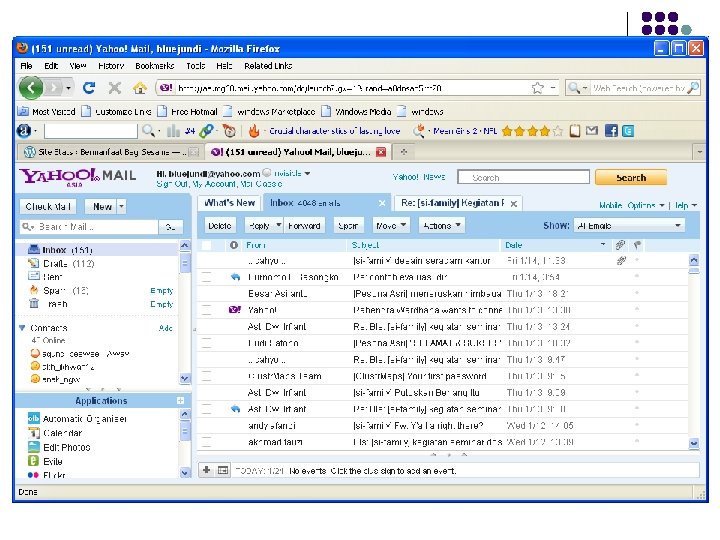
Task: Click the Check Mail button
Action: pyautogui.click(x=48, y=207)
